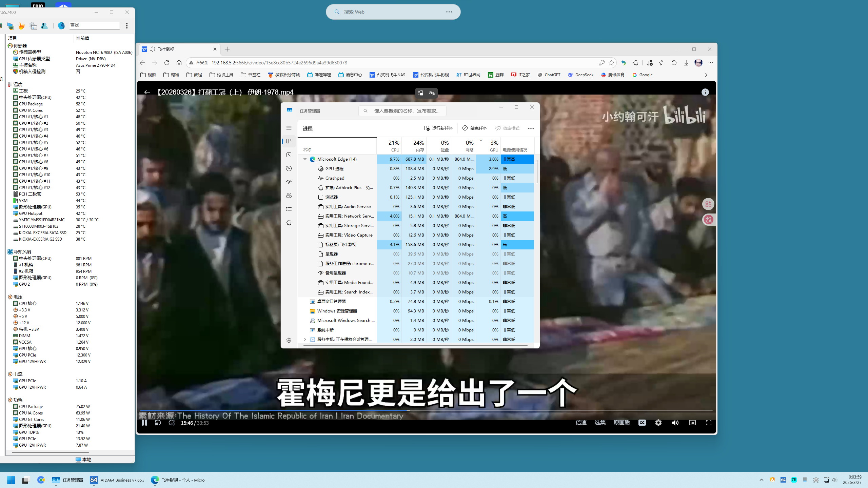The image size is (868, 488).
Task: Expand the 服务主机 process entry
Action: pyautogui.click(x=304, y=339)
